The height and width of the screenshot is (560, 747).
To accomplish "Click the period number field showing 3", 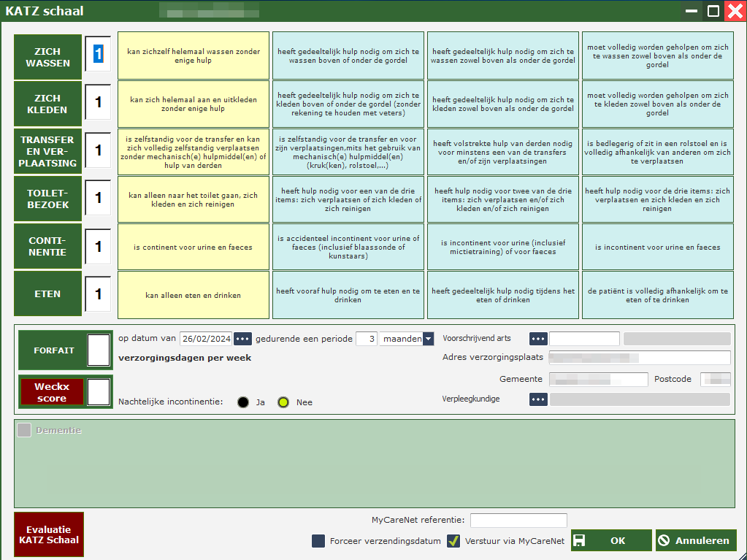I will coord(367,339).
